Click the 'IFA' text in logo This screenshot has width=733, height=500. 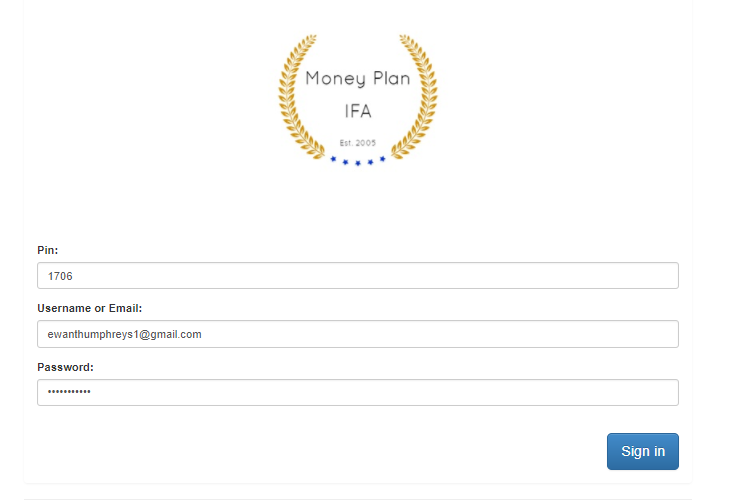[358, 111]
